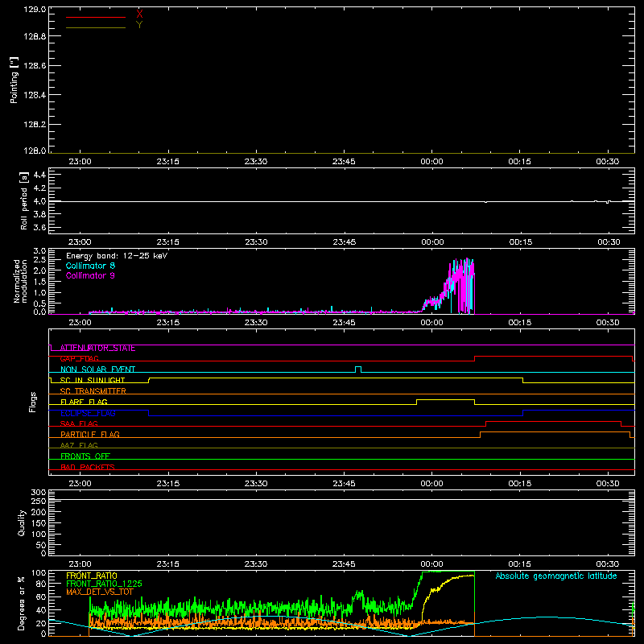
Task: Click the Roll period [s] axis title
Action: tap(24, 200)
